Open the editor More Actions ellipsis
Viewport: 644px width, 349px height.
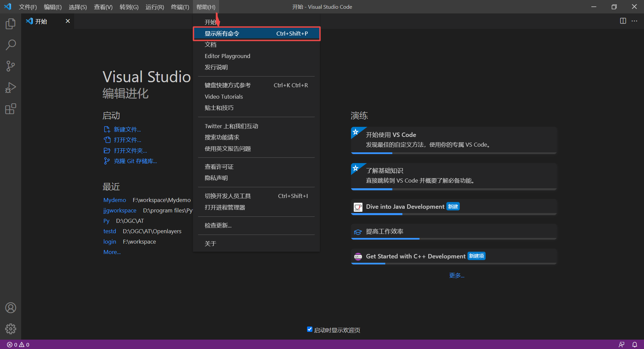634,21
